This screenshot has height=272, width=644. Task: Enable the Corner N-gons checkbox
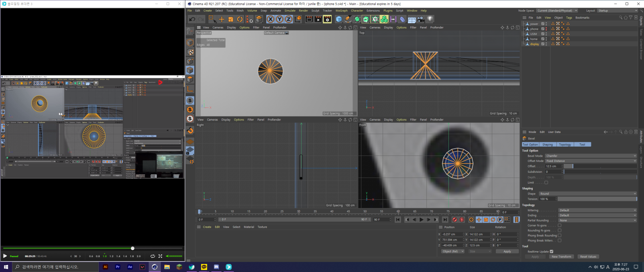pyautogui.click(x=560, y=225)
